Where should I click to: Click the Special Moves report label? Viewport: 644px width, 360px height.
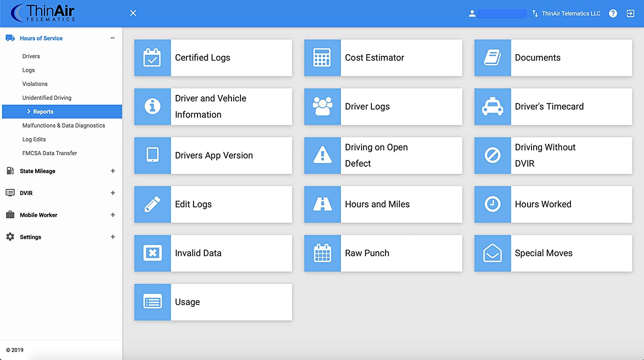click(x=544, y=253)
